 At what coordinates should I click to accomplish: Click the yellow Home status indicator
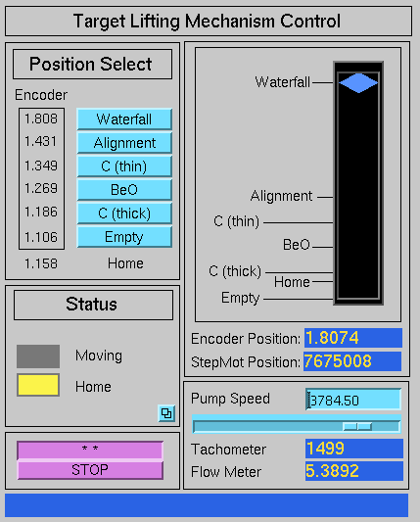(38, 385)
